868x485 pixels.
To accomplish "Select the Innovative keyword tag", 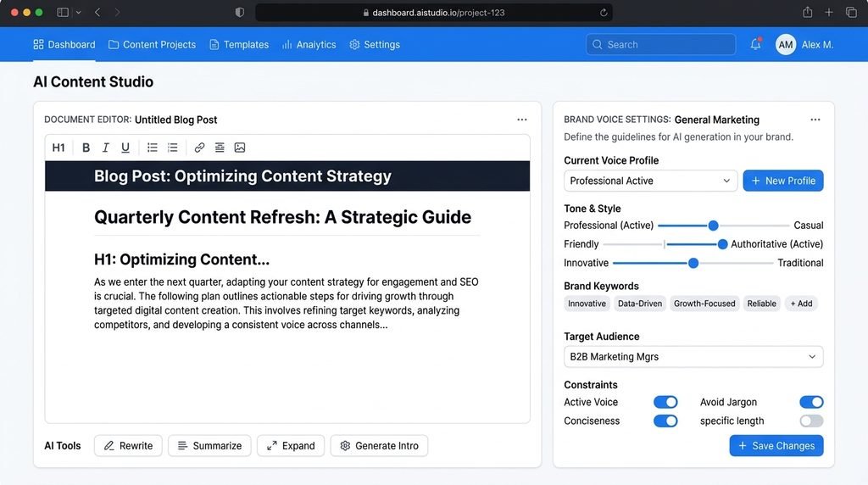I will (x=587, y=304).
